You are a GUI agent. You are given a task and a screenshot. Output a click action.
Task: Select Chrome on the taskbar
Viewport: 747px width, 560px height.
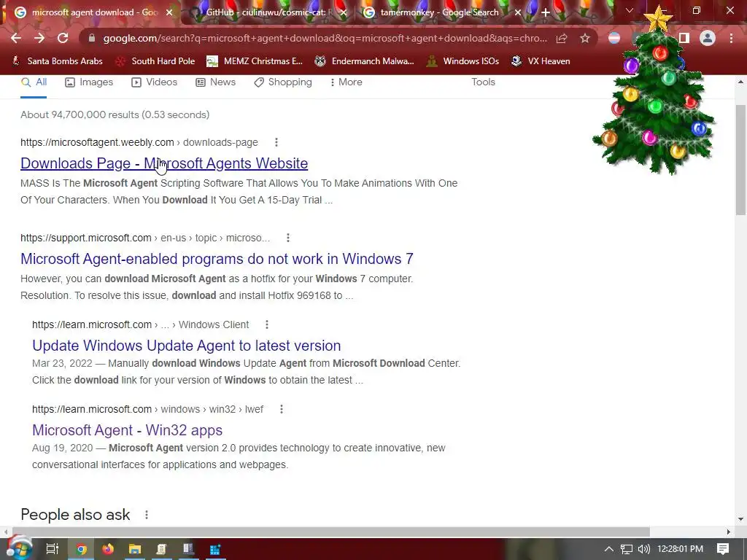coord(82,549)
